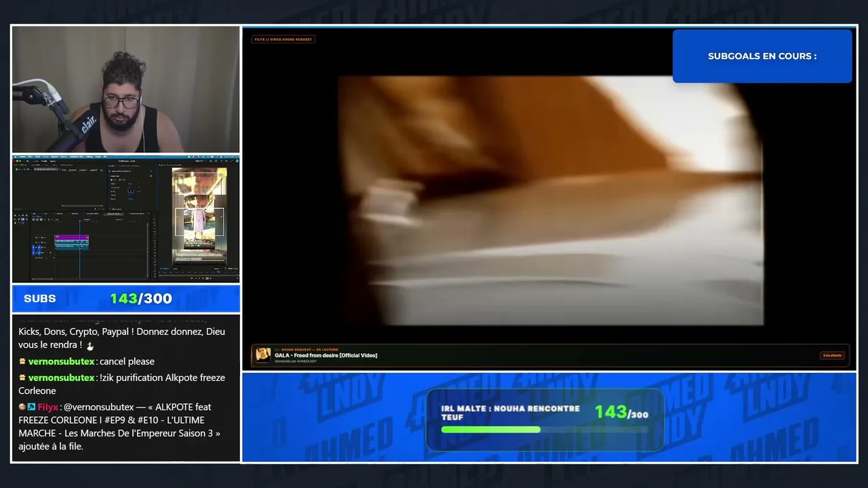This screenshot has height=488, width=868.
Task: Click the vertical video preview in the editor monitor
Action: click(199, 216)
